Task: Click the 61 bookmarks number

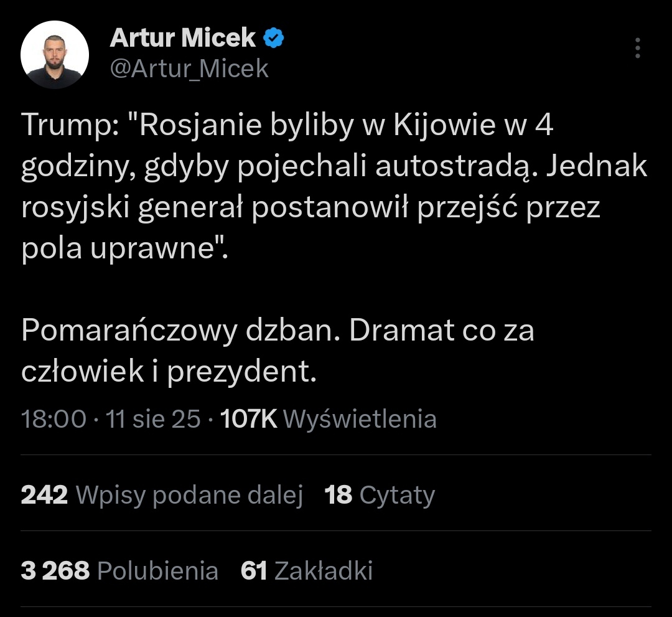Action: click(254, 571)
